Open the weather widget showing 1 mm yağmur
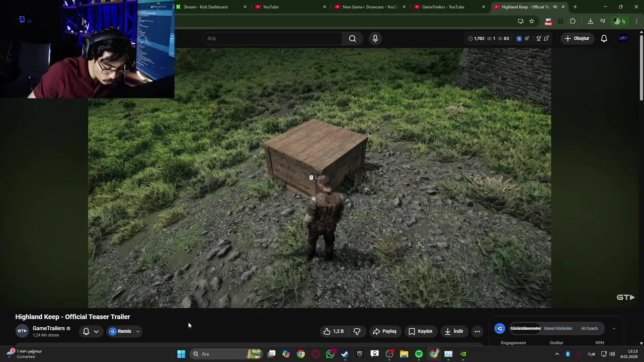644x362 pixels. click(25, 354)
